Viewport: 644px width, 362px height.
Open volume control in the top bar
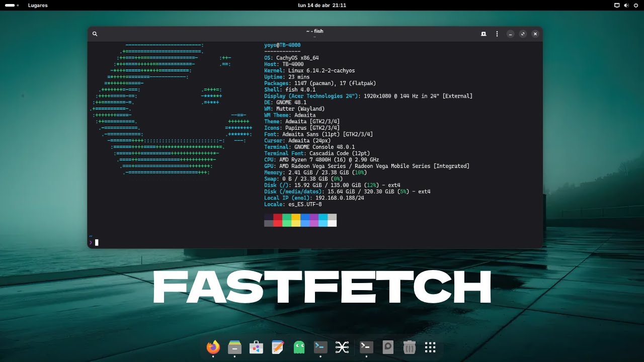pos(627,5)
